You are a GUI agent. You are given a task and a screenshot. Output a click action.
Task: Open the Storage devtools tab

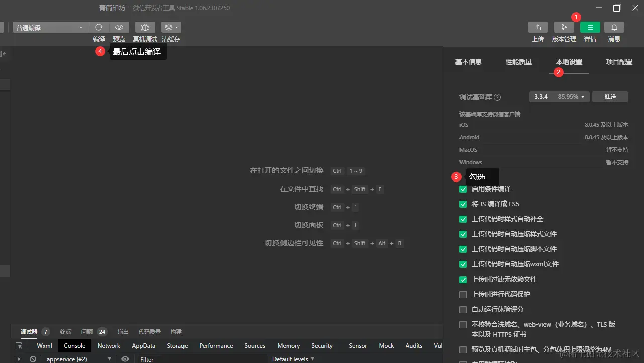[177, 346]
